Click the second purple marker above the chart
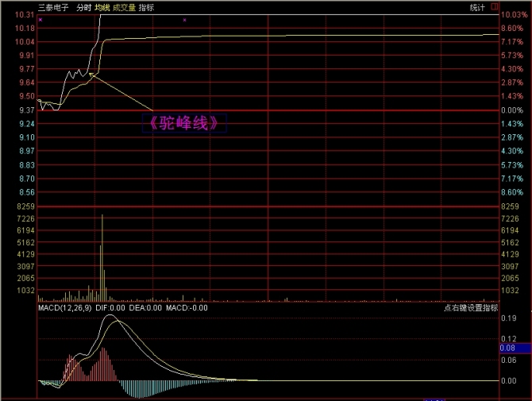Viewport: 532px width, 401px height. (184, 19)
